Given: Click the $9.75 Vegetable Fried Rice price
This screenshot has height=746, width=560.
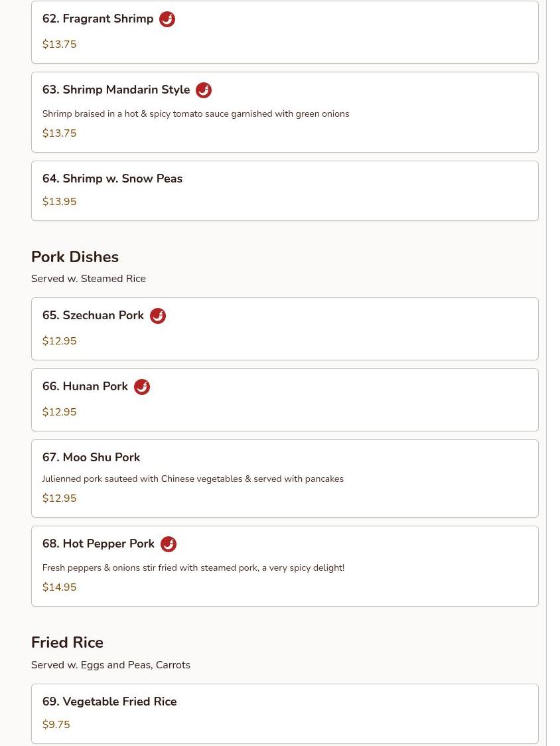Looking at the screenshot, I should (x=56, y=725).
